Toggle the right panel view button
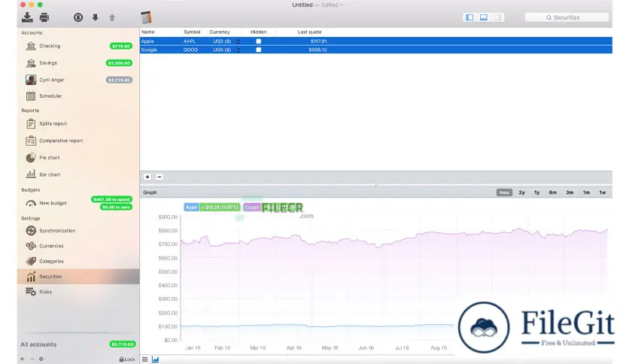The image size is (629, 364). click(497, 17)
